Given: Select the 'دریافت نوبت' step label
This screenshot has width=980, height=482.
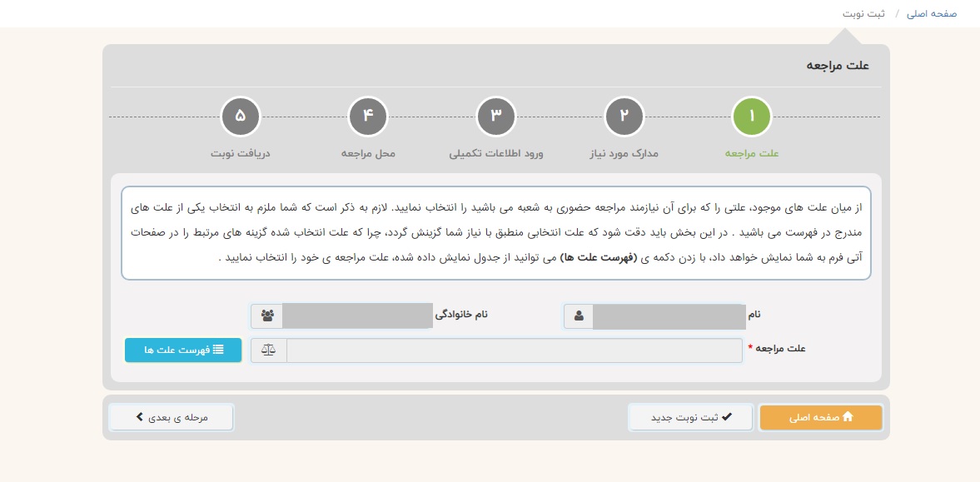Looking at the screenshot, I should [241, 154].
